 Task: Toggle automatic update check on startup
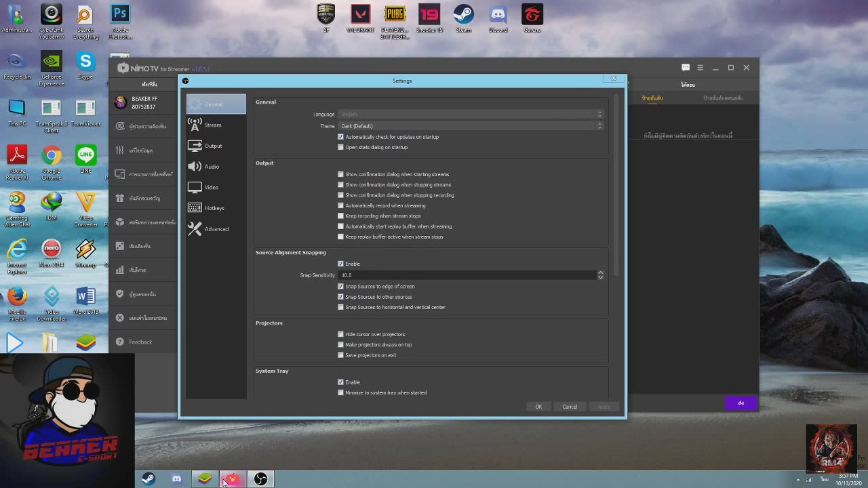tap(340, 137)
